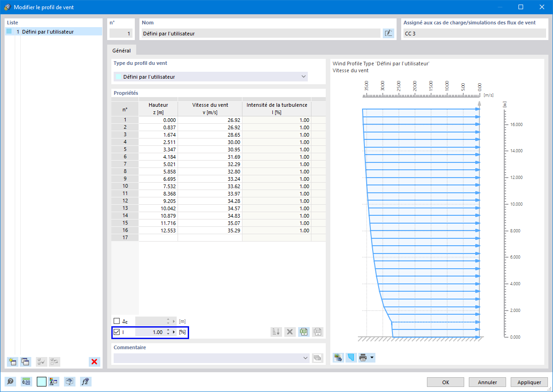Click the printer icon below the chart
The width and height of the screenshot is (553, 392).
(x=363, y=357)
